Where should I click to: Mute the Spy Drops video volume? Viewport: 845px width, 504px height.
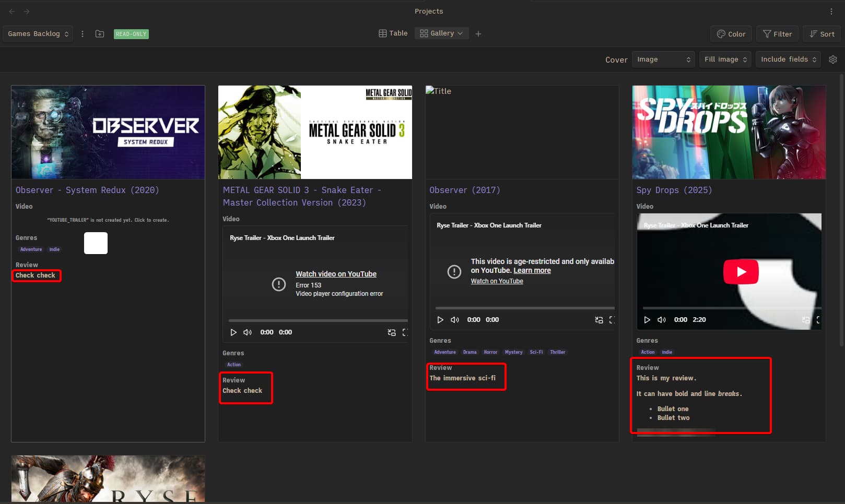click(662, 320)
